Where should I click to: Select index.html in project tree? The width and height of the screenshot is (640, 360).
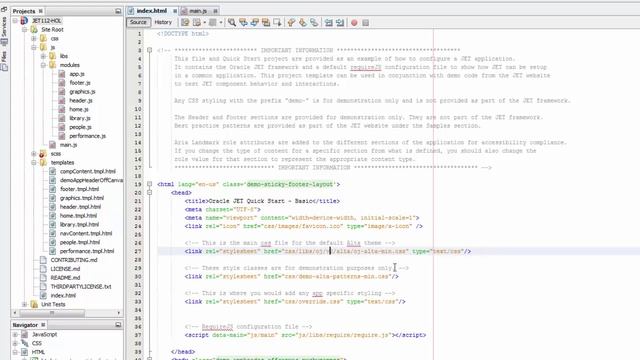[63, 296]
